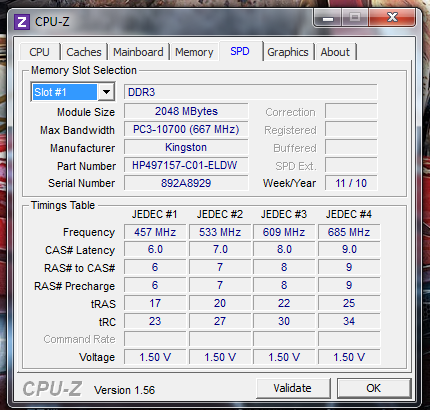Select the 2048 MBytes module size value

coord(186,111)
